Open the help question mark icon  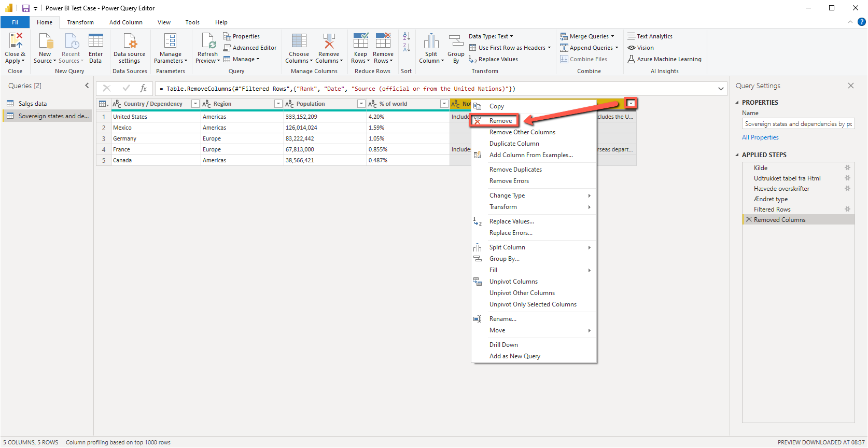(862, 22)
